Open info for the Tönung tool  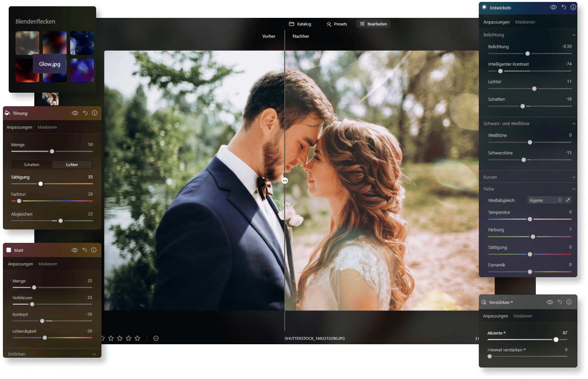[95, 112]
